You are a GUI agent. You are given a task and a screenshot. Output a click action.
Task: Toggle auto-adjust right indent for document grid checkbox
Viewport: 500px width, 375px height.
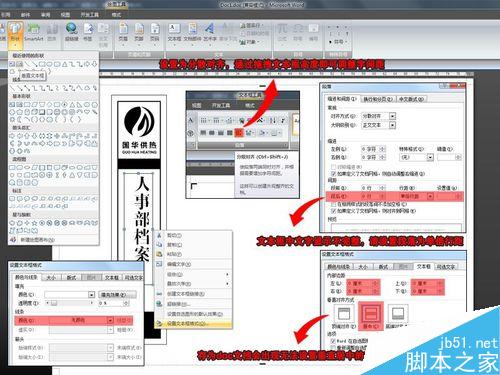333,174
